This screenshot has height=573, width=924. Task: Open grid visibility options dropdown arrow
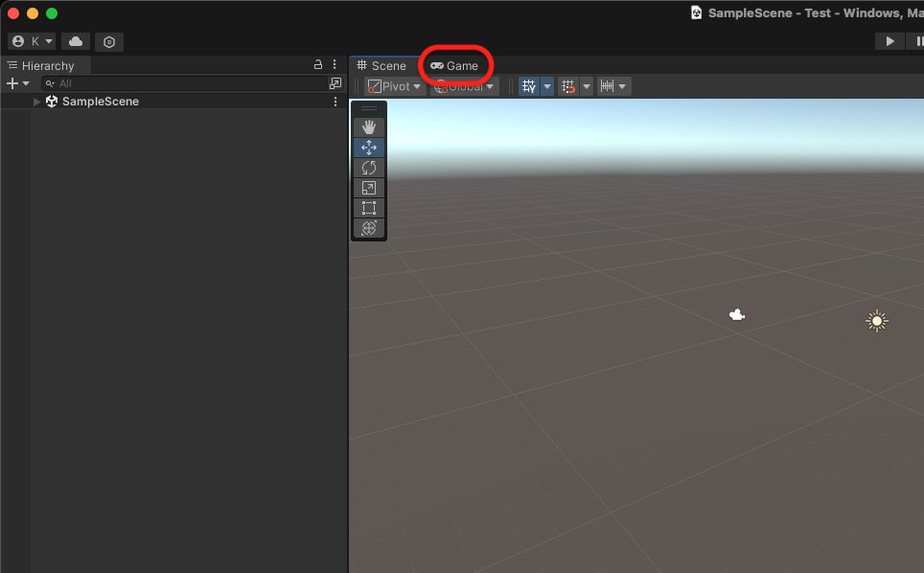tap(547, 86)
